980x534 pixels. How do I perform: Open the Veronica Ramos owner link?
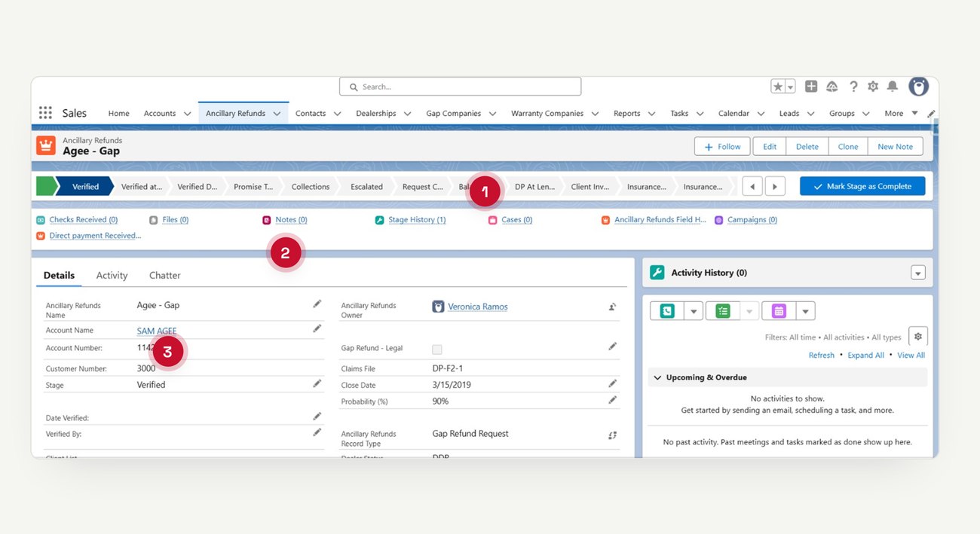pyautogui.click(x=478, y=307)
